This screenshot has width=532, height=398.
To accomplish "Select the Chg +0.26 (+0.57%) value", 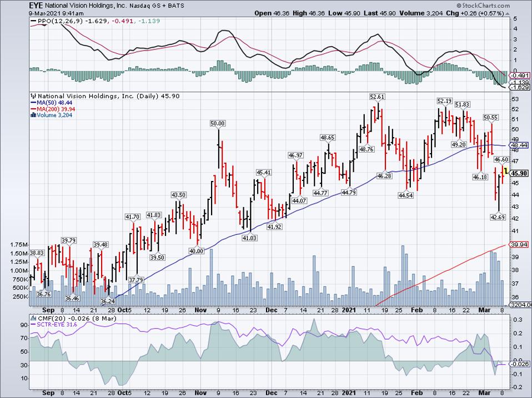I will (475, 13).
